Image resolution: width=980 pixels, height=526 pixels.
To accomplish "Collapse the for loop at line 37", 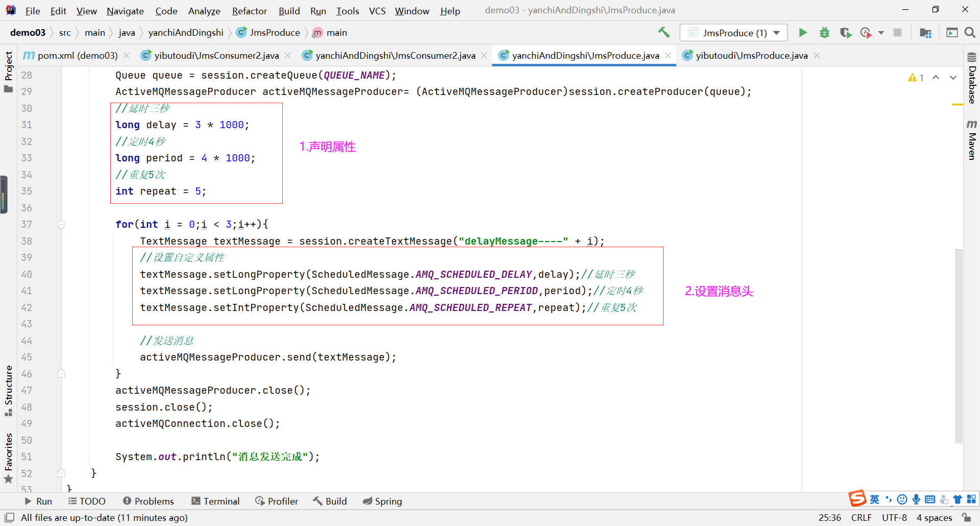I will [x=61, y=225].
